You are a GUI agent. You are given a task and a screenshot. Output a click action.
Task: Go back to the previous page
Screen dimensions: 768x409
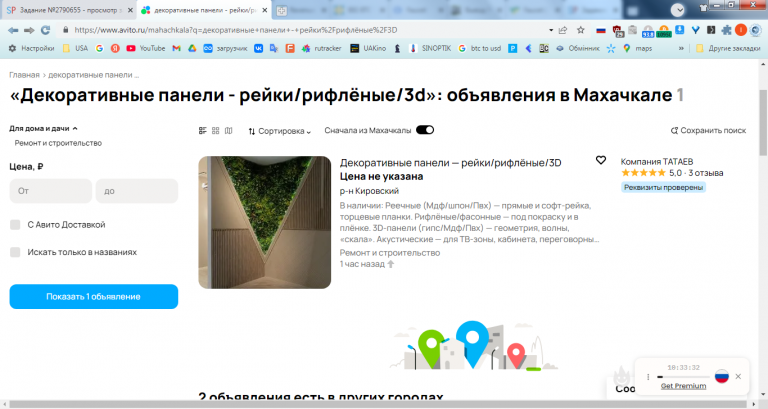tap(13, 30)
